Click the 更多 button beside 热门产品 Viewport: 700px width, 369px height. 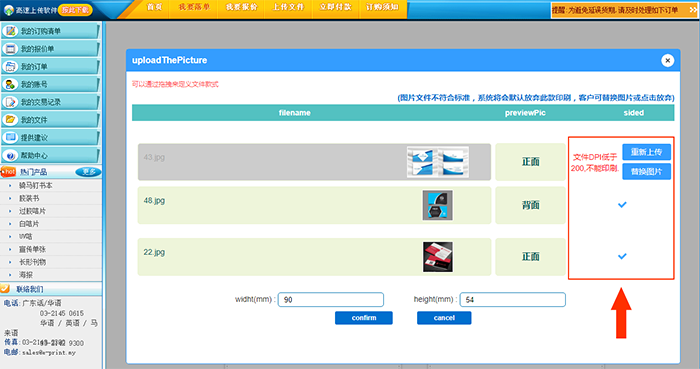(88, 172)
